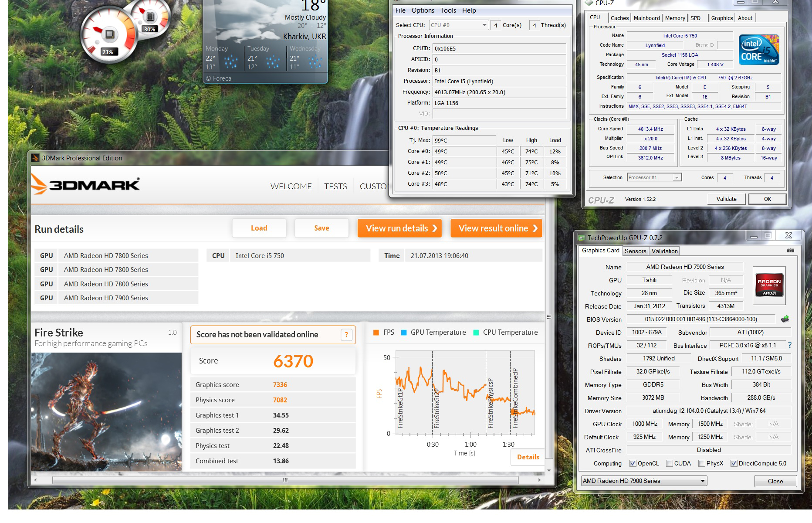
Task: Switch to the Sensors tab in GPU-Z
Action: tap(635, 251)
